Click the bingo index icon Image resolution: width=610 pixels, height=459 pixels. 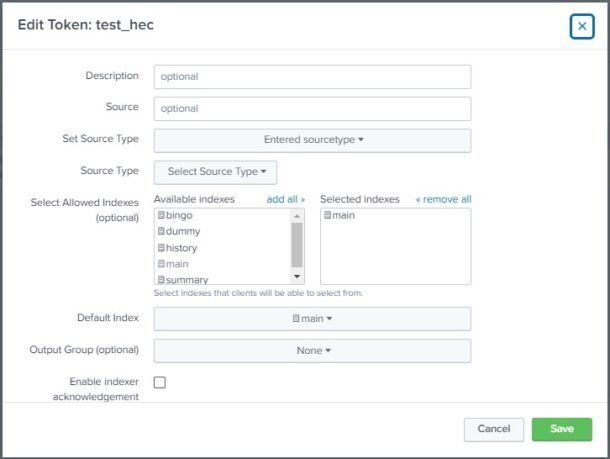pos(161,215)
